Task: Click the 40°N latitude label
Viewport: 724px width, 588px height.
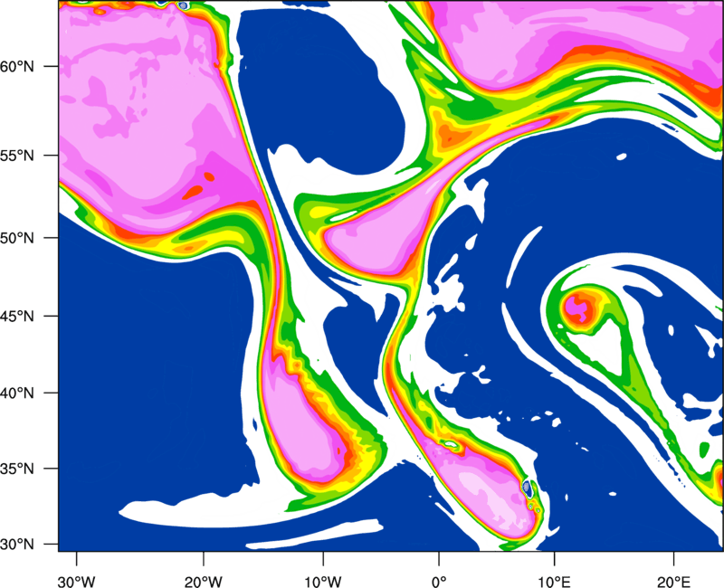Action: point(17,394)
